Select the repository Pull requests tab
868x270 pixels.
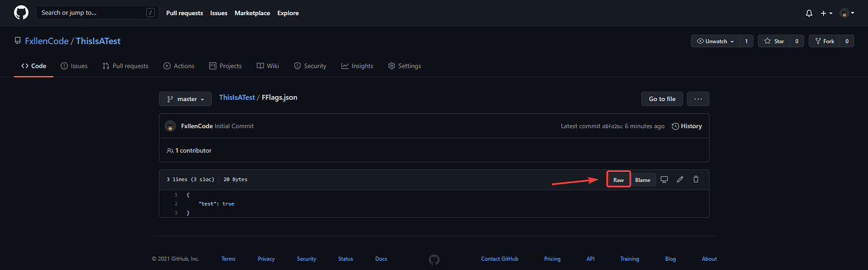click(126, 66)
